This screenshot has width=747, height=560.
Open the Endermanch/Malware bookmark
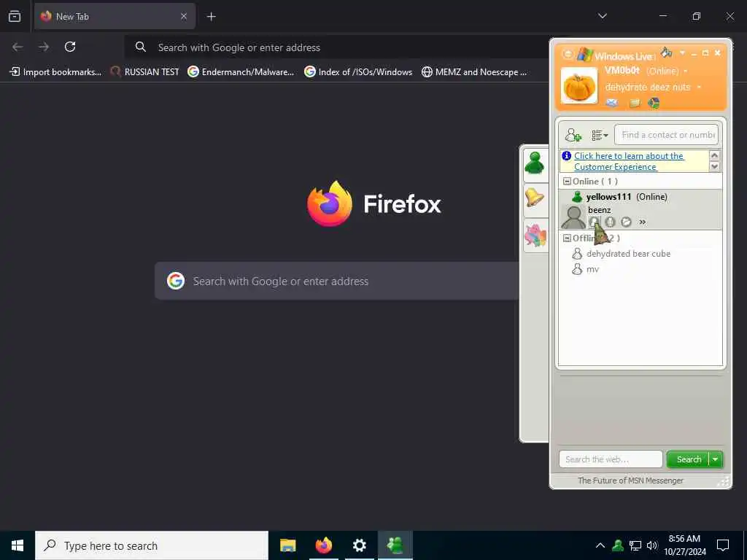coord(241,72)
